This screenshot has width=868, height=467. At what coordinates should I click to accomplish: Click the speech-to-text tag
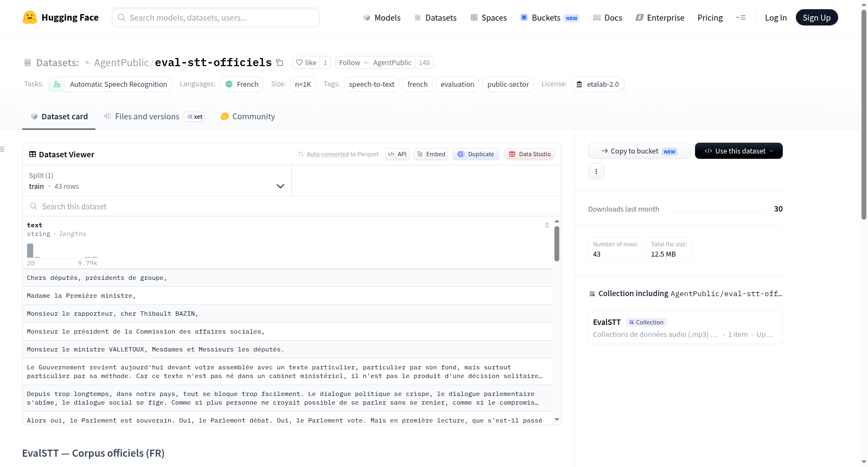(372, 84)
